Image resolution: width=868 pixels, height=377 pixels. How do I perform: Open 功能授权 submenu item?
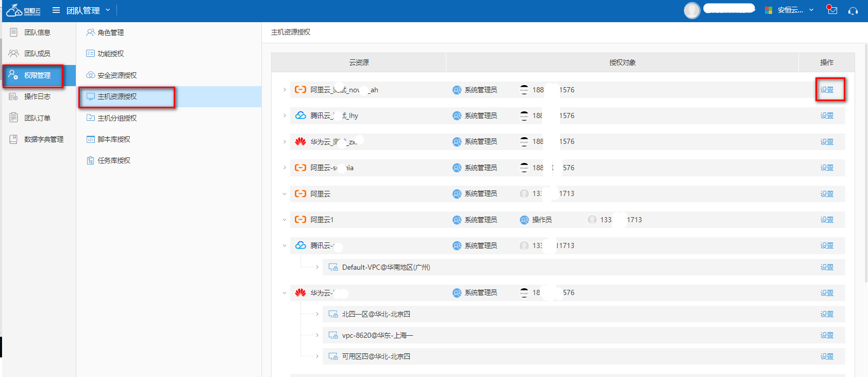(x=110, y=54)
